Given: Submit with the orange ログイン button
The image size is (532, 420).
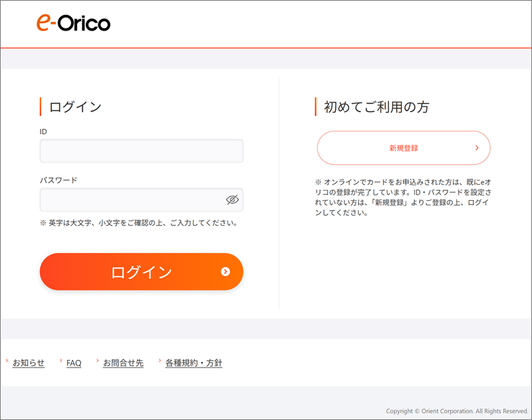Looking at the screenshot, I should pos(142,272).
